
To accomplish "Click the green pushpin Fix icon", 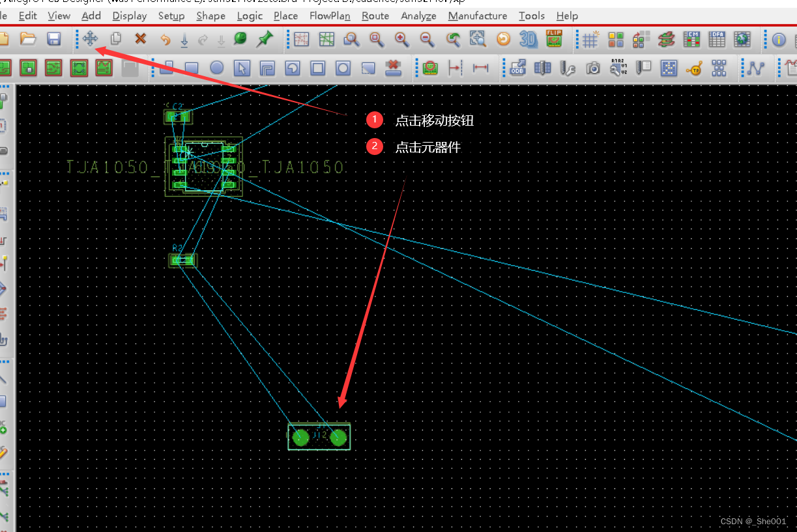I will coord(264,39).
